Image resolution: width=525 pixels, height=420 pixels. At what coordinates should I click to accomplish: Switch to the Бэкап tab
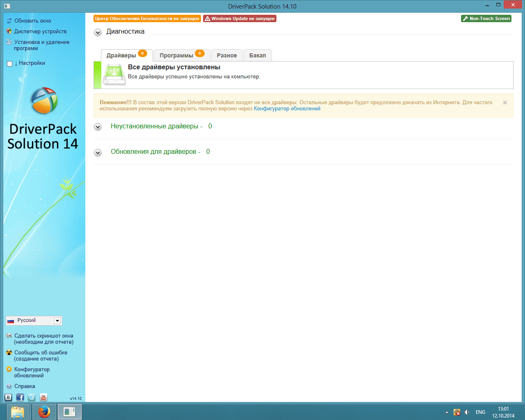point(258,55)
